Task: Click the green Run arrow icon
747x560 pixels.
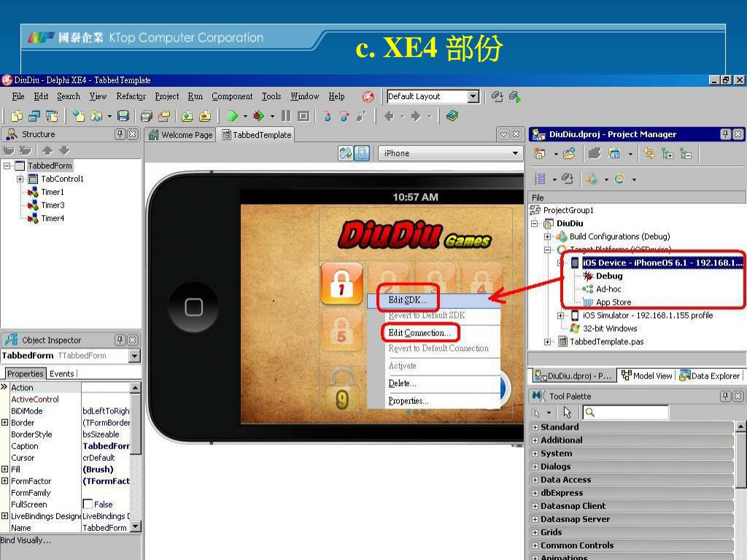Action: (x=233, y=116)
